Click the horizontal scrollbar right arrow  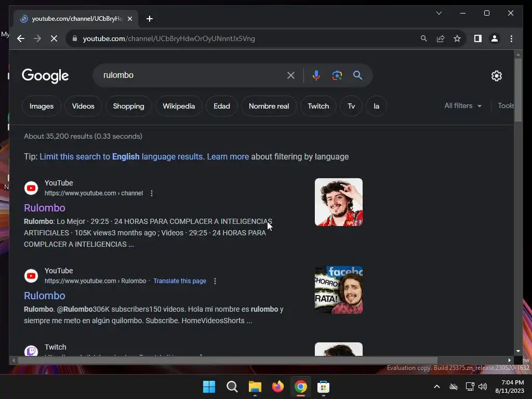coord(509,361)
